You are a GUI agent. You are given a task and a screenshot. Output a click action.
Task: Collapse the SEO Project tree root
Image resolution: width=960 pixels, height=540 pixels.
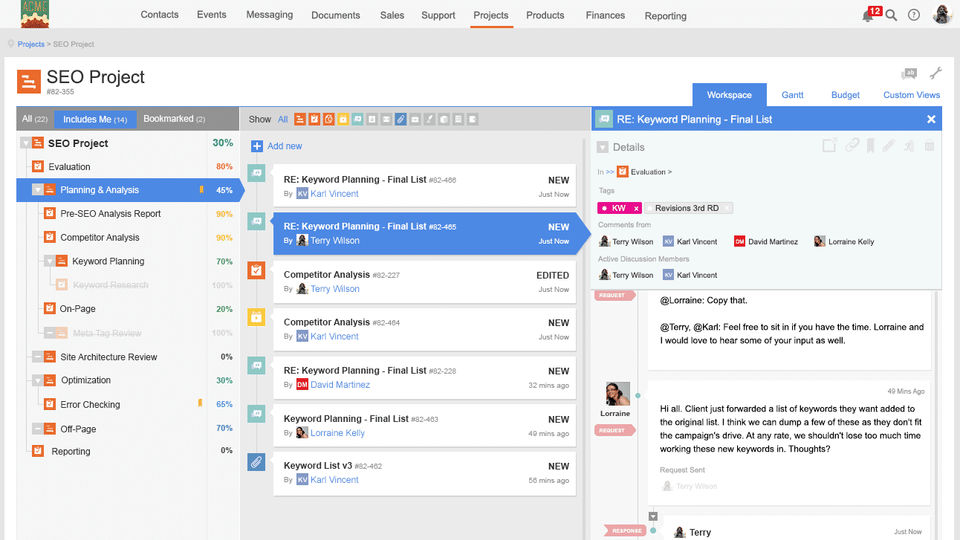pos(25,143)
